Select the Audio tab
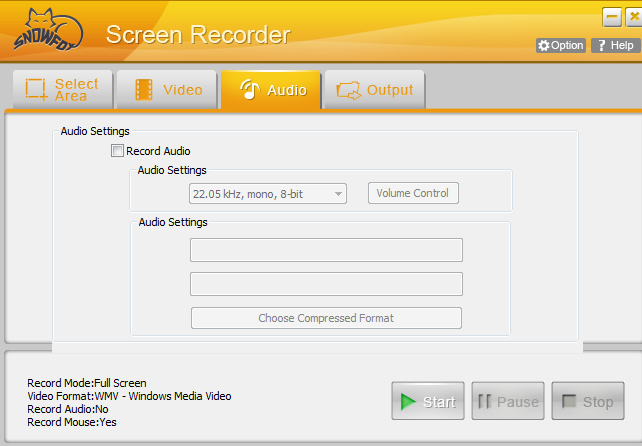 (x=271, y=89)
